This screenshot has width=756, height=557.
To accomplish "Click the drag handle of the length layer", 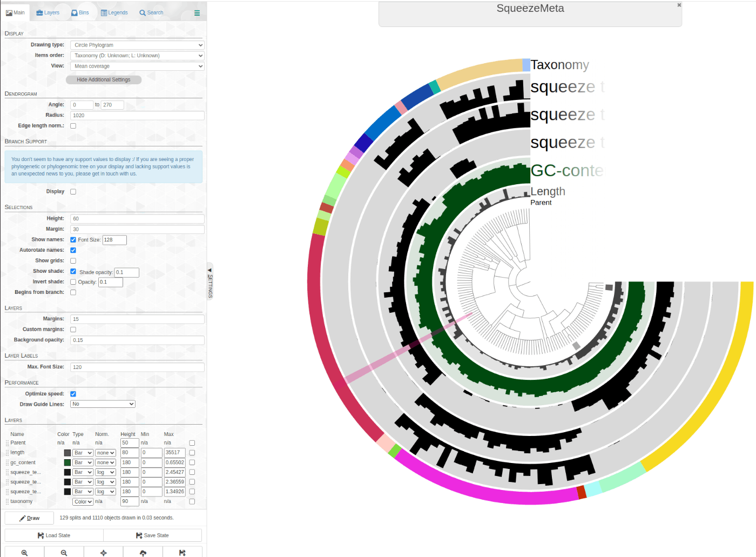I will 7,453.
